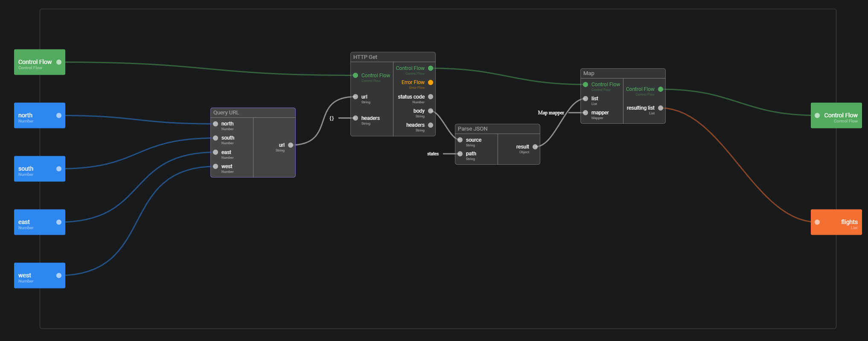Click the Parse JSON source input port
Image resolution: width=868 pixels, height=341 pixels.
(x=460, y=140)
